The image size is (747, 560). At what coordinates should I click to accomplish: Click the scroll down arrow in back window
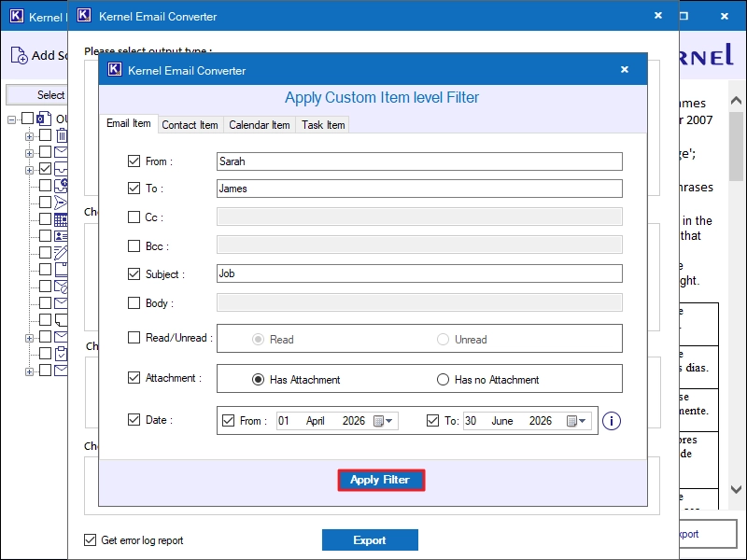coord(736,489)
